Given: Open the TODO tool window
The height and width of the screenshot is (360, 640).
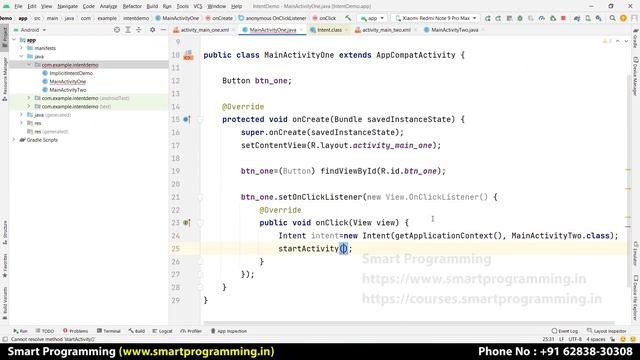Looking at the screenshot, I should (x=45, y=331).
